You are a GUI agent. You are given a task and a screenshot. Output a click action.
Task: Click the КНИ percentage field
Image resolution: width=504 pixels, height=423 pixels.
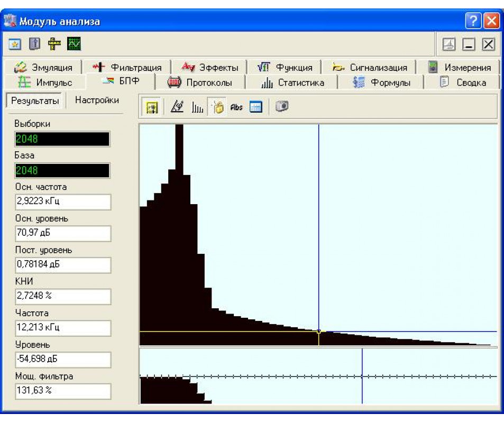(63, 296)
